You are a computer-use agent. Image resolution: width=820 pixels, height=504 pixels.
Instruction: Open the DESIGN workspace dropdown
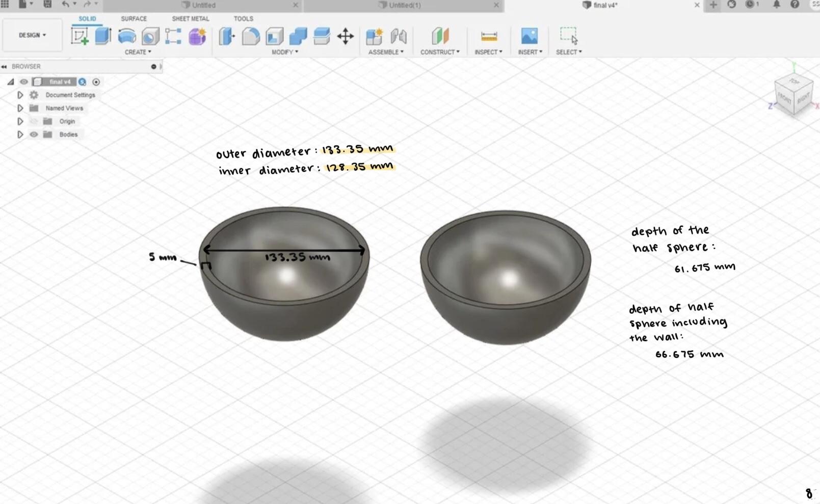32,35
